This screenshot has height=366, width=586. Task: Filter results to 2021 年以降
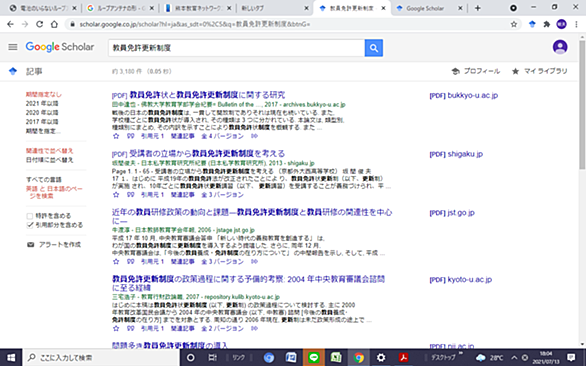click(42, 104)
